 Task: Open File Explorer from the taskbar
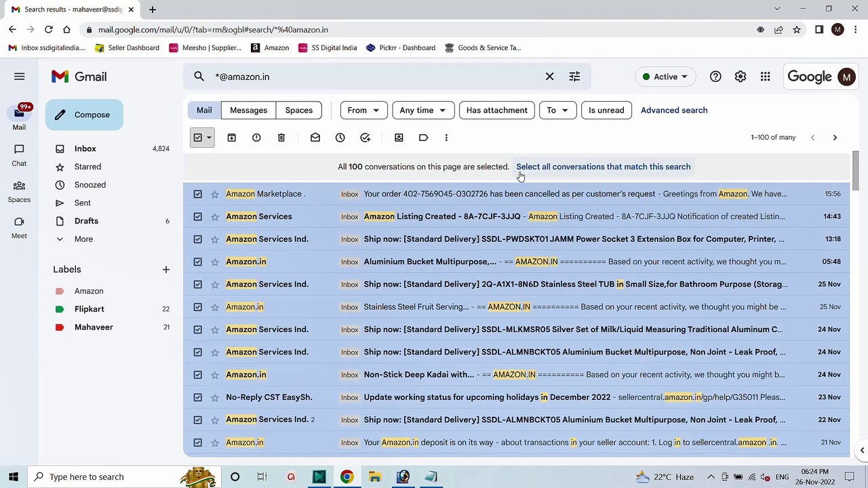375,476
